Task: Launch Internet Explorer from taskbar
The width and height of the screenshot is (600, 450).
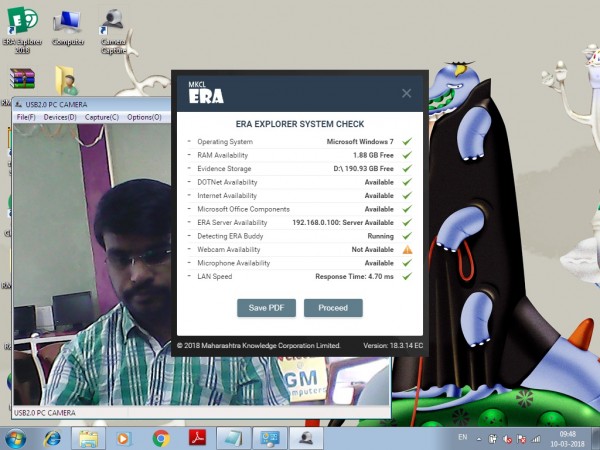Action: tap(52, 439)
